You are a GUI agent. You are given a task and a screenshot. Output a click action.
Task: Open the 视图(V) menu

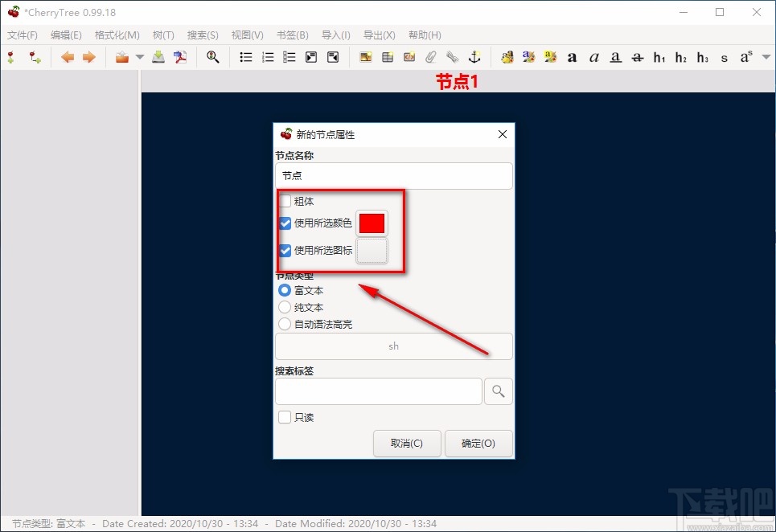(x=248, y=35)
